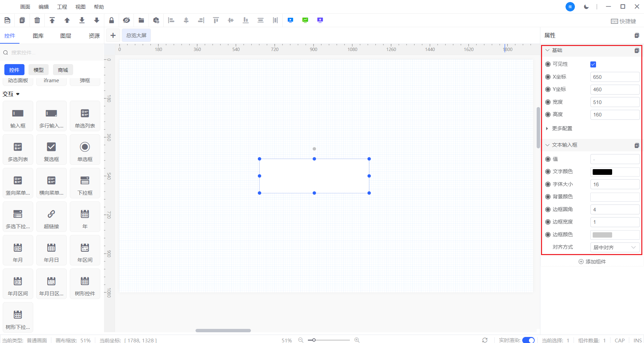
Task: Click the hide eye-slash icon in toolbar
Action: coord(126,20)
